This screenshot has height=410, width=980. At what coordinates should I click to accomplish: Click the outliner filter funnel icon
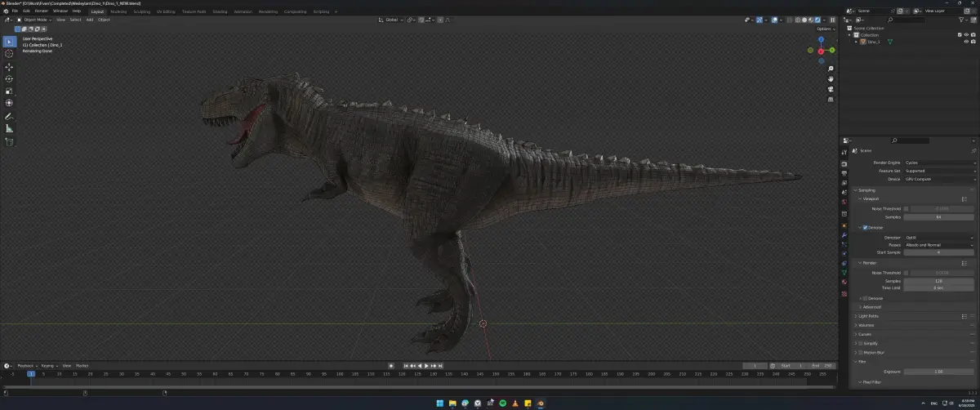coord(961,20)
